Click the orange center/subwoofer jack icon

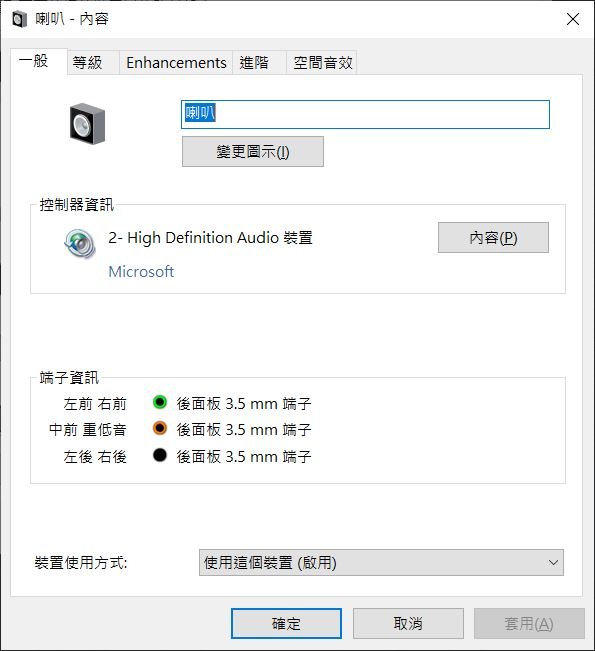point(160,428)
